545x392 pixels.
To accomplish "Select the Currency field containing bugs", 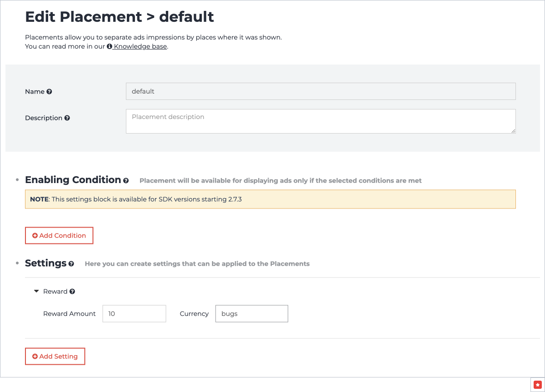I will point(251,314).
